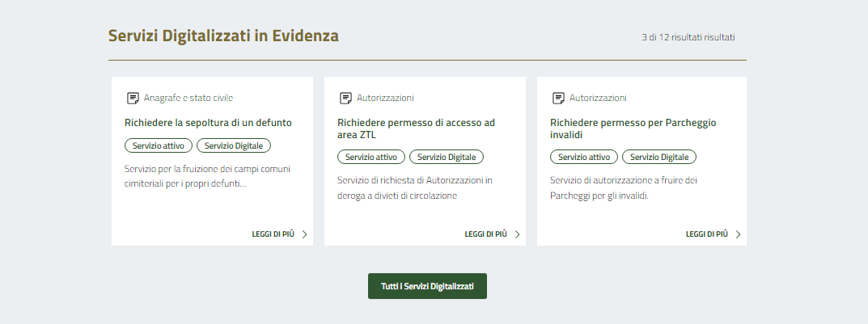Click 'Leggi di più' on the Parcheggio invalidi card
This screenshot has width=868, height=324.
[707, 234]
